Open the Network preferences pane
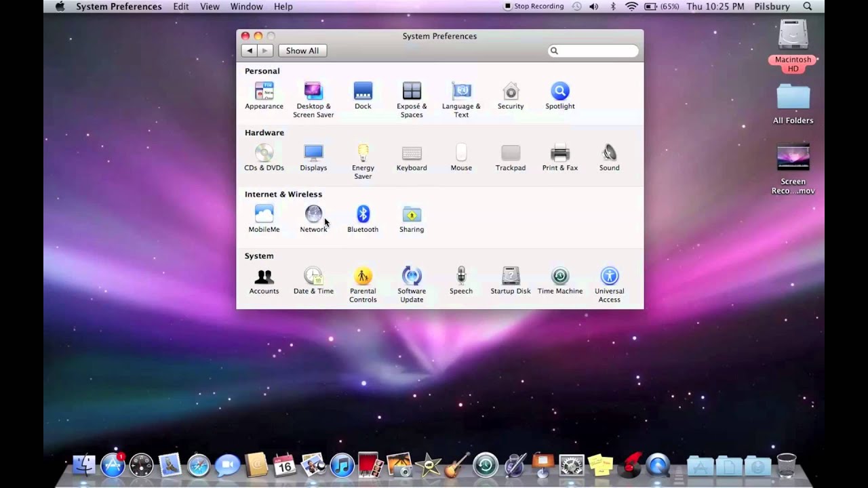The width and height of the screenshot is (868, 488). [313, 219]
